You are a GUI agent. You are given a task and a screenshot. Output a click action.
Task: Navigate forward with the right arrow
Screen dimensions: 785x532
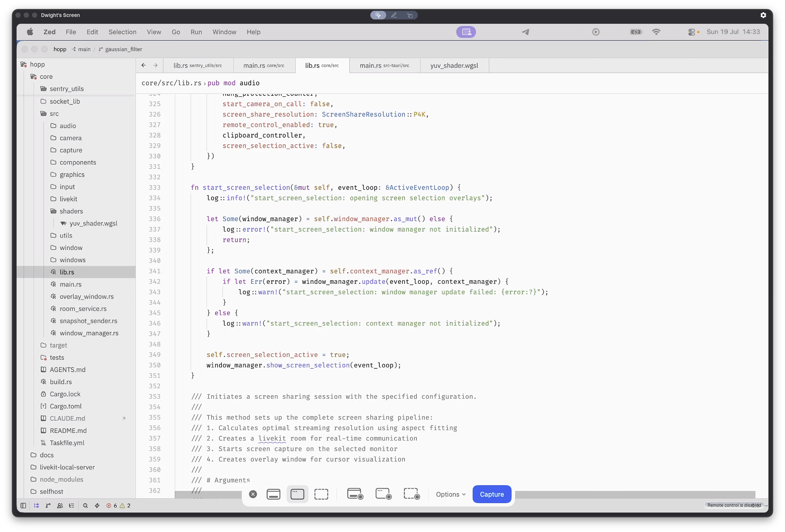click(155, 65)
